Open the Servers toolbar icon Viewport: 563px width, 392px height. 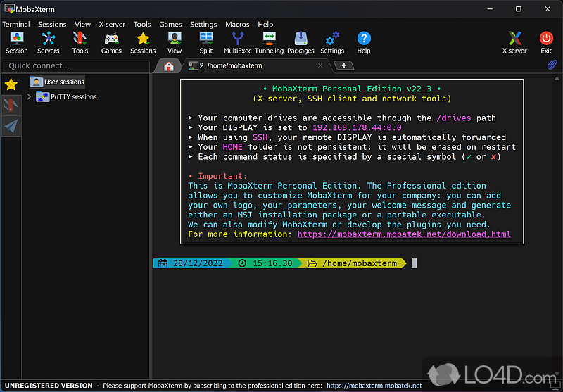pos(48,42)
